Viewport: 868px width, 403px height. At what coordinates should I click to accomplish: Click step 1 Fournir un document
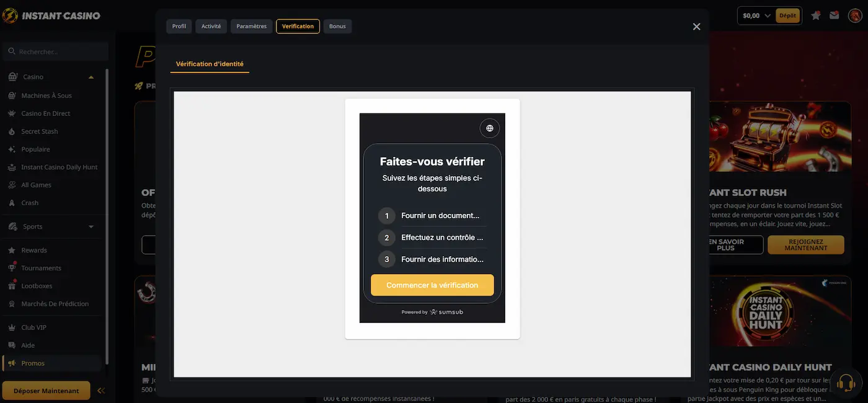(432, 216)
